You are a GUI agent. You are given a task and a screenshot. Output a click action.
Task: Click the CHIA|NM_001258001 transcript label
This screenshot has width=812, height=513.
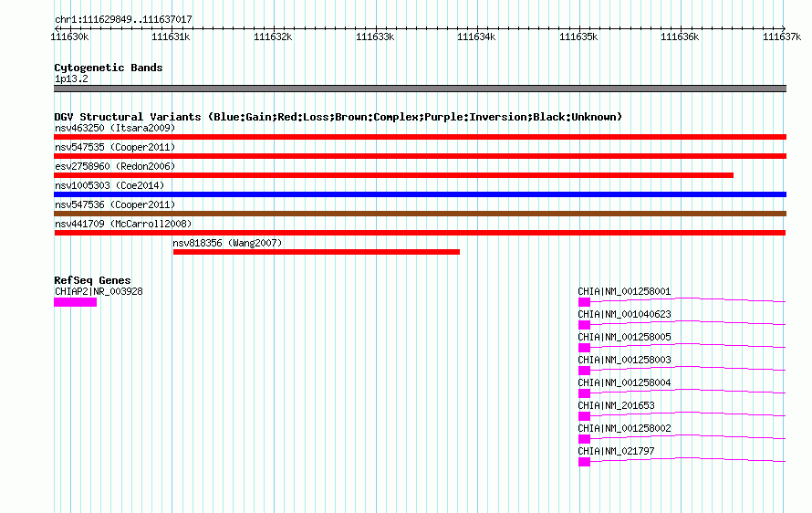click(x=624, y=291)
